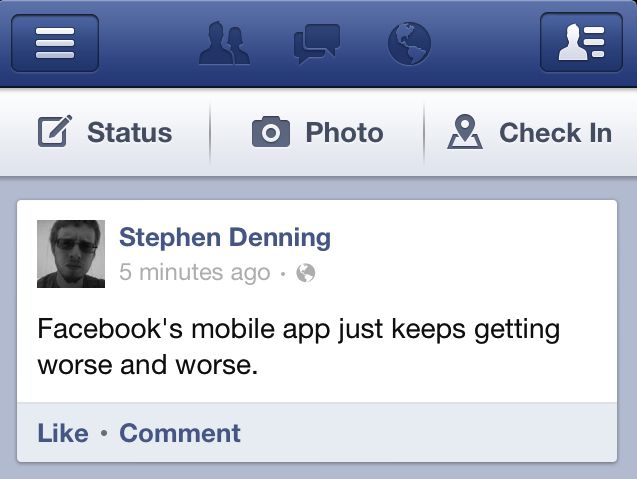Image resolution: width=637 pixels, height=479 pixels.
Task: Select the Status text label
Action: [130, 133]
